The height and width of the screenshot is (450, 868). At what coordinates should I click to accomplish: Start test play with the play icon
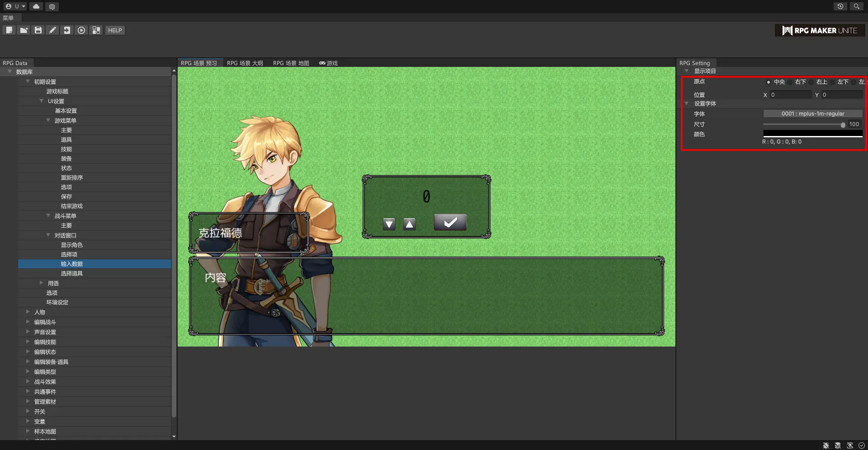pos(81,30)
